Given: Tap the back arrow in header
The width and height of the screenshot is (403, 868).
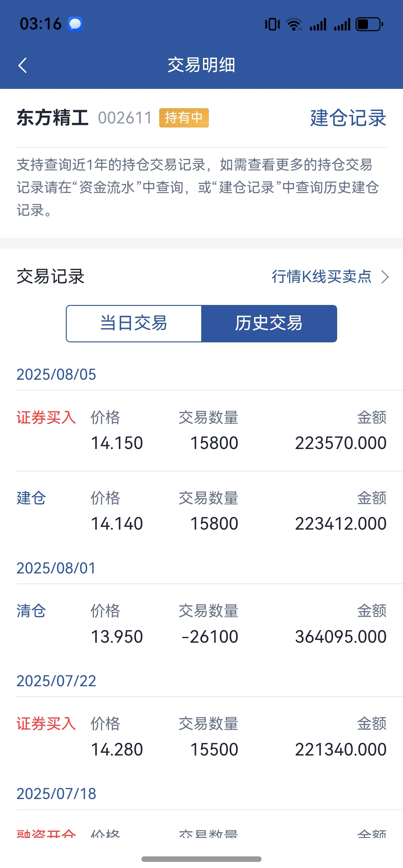Looking at the screenshot, I should click(23, 65).
